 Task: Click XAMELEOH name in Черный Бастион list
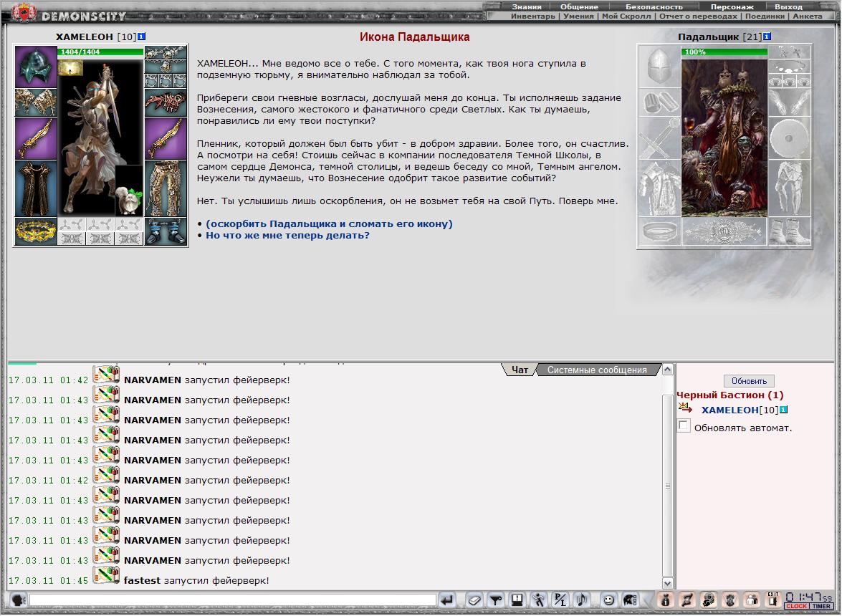click(x=729, y=410)
